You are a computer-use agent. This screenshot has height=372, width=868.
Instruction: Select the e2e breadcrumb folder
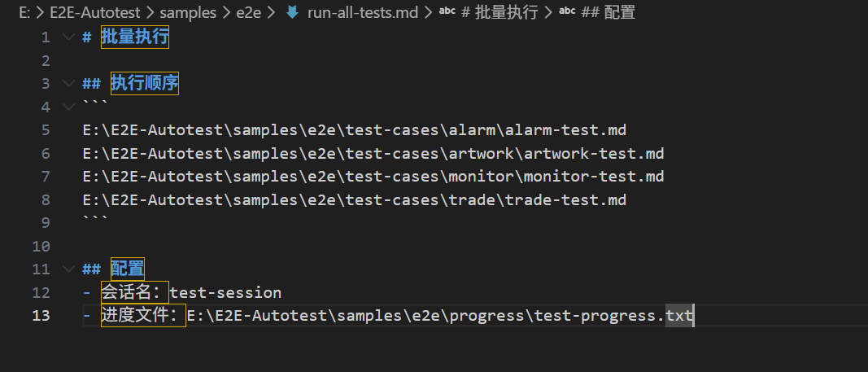pyautogui.click(x=249, y=12)
